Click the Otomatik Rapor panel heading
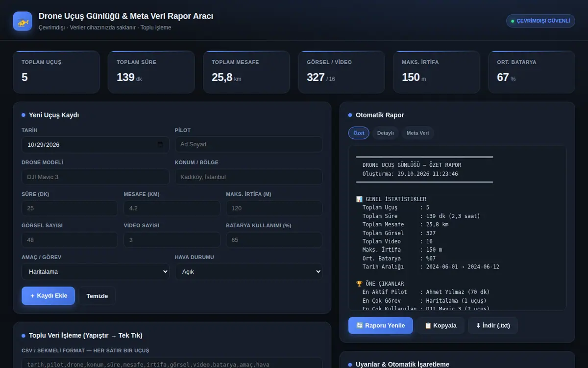588x368 pixels. (x=380, y=115)
